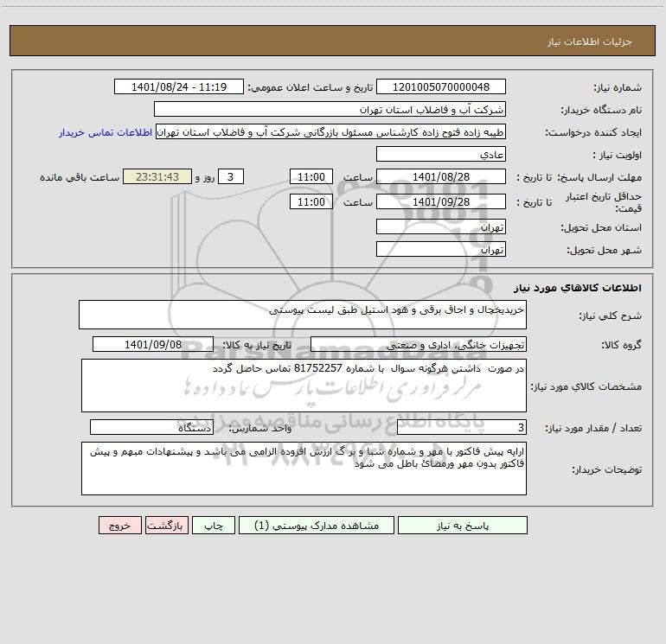Image resolution: width=666 pixels, height=644 pixels.
Task: Click the priority field عادی
Action: click(x=441, y=154)
